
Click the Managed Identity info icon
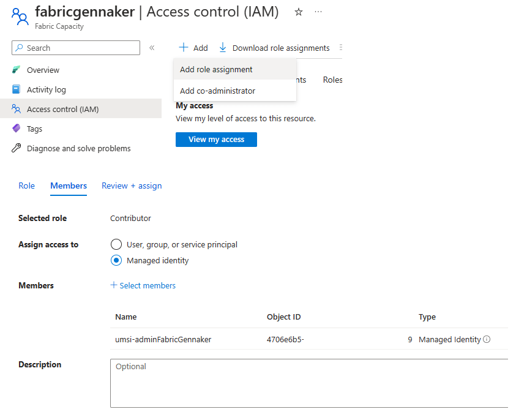pyautogui.click(x=487, y=339)
